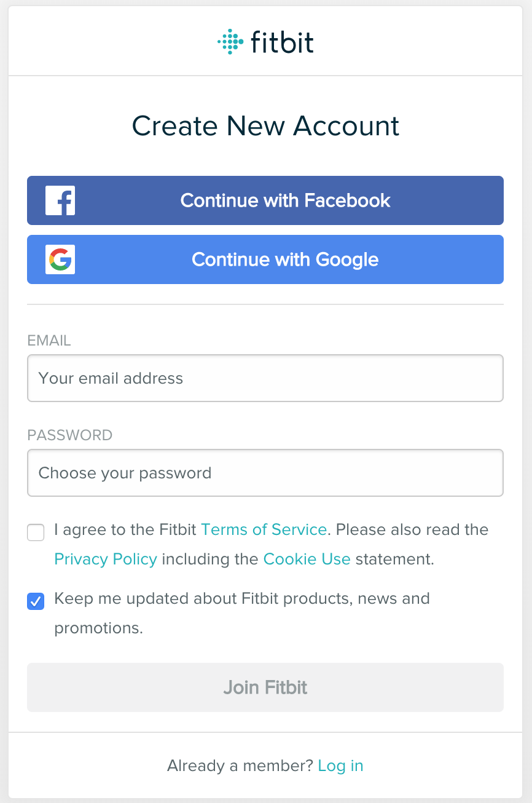532x803 pixels.
Task: Click the Fitbit logo at the top
Action: pyautogui.click(x=265, y=41)
